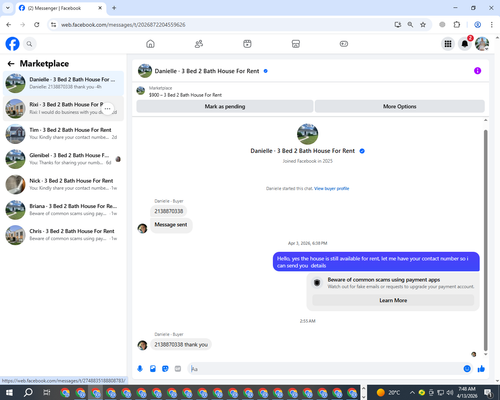
Task: Open Glenibel conversation in the list
Action: pyautogui.click(x=63, y=159)
